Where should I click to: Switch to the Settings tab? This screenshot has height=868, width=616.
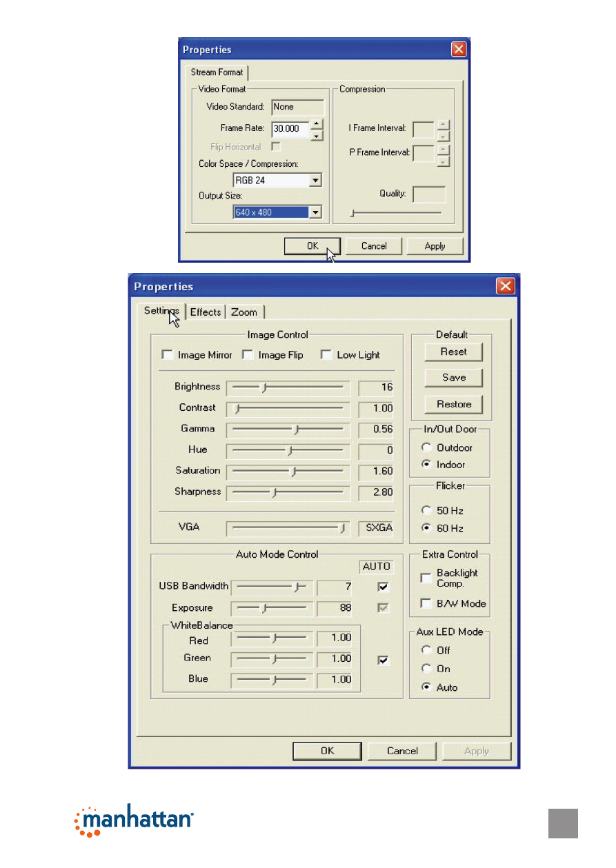click(x=161, y=311)
